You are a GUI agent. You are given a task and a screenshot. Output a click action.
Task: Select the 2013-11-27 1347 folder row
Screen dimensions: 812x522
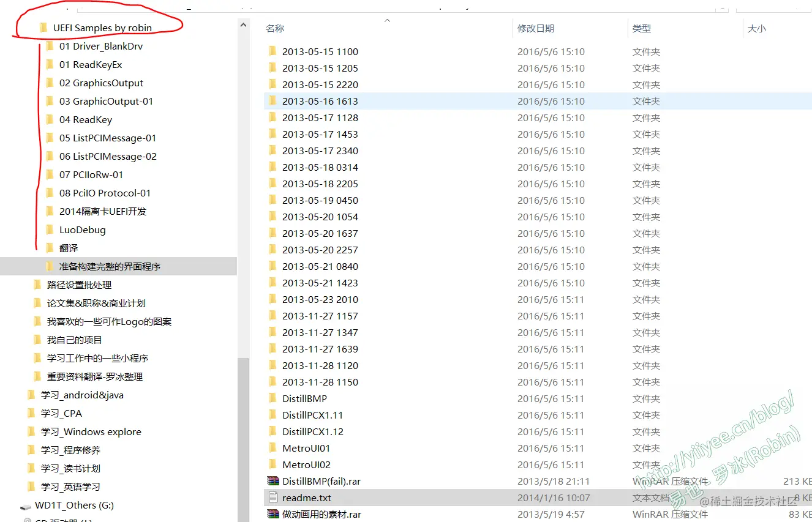coord(538,333)
